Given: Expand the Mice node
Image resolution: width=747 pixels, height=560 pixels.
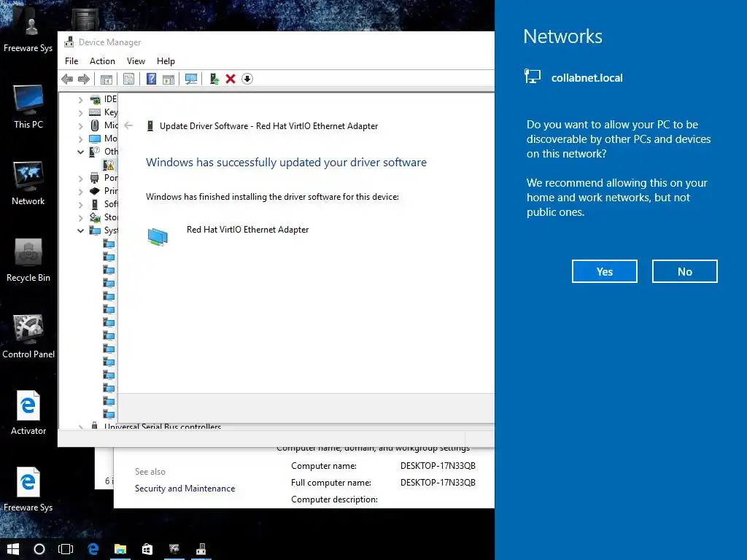Looking at the screenshot, I should tap(80, 125).
